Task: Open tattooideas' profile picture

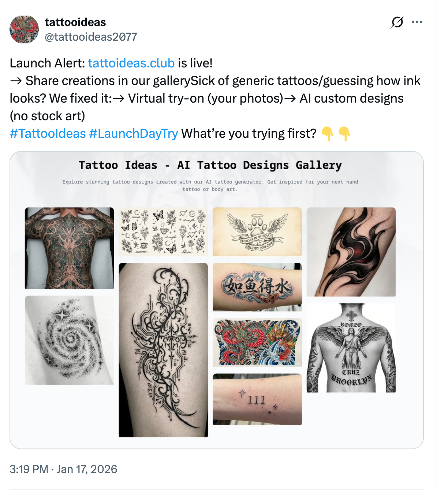Action: point(24,29)
